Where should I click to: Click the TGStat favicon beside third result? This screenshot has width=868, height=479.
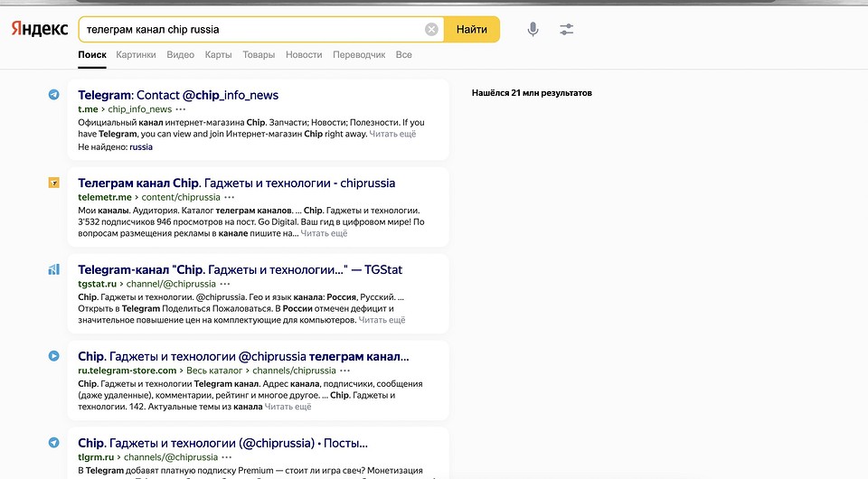click(x=53, y=269)
